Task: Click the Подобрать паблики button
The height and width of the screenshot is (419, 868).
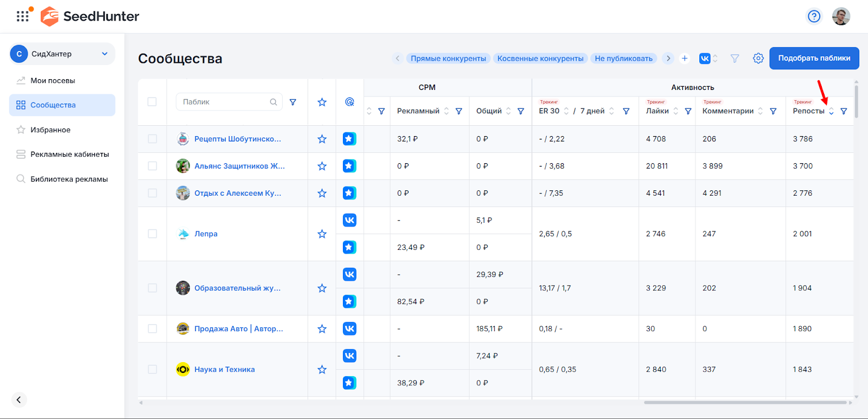Action: click(x=814, y=59)
